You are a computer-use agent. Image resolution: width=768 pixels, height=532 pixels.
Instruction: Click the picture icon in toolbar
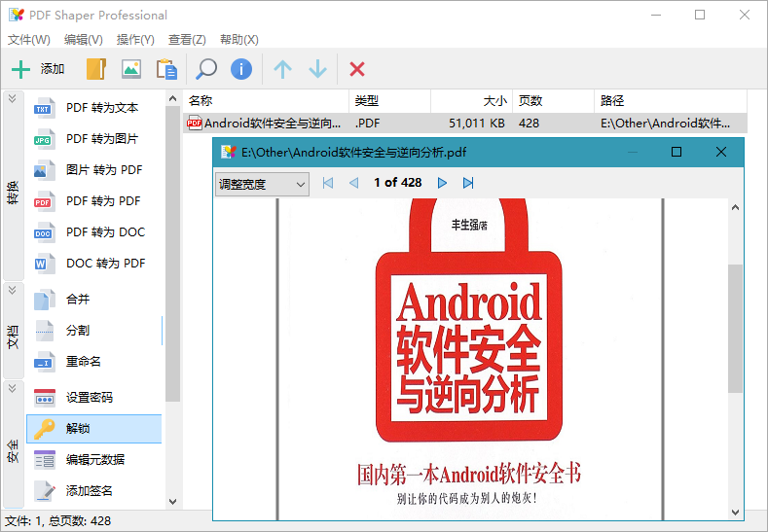[x=130, y=69]
